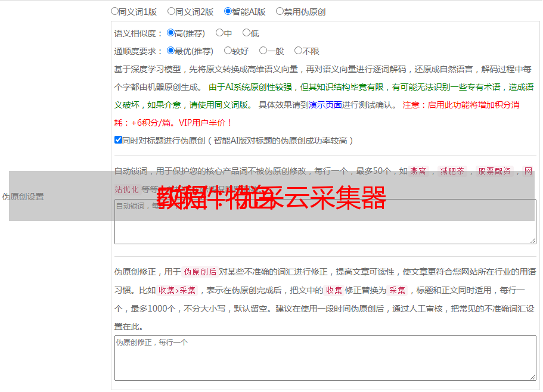Choose 较好 for 通顺度要求

pos(228,51)
